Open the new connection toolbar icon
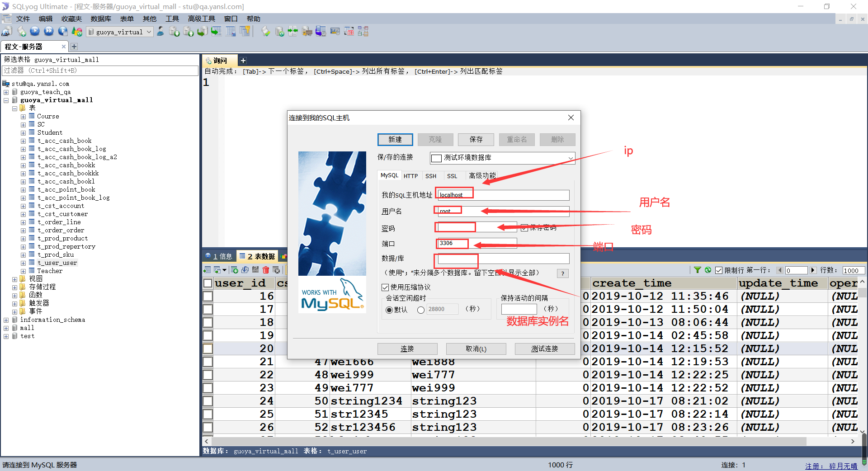The width and height of the screenshot is (868, 471). click(x=7, y=32)
